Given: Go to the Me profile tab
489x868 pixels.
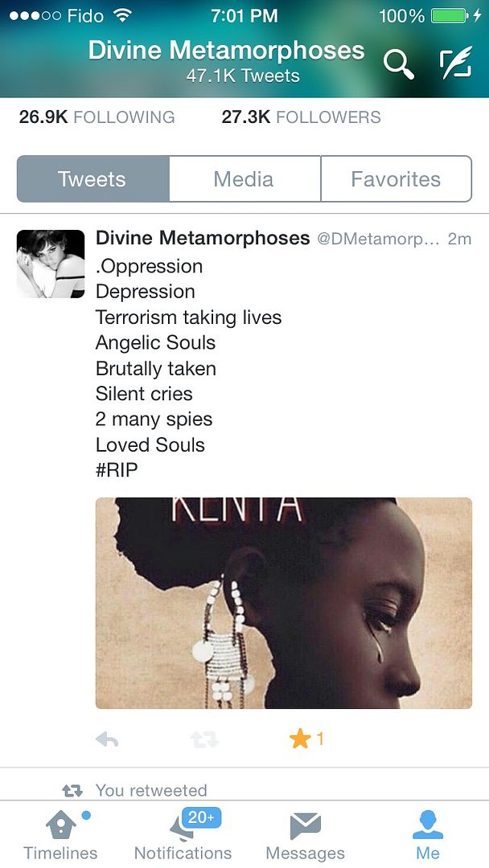Looking at the screenshot, I should (x=428, y=835).
